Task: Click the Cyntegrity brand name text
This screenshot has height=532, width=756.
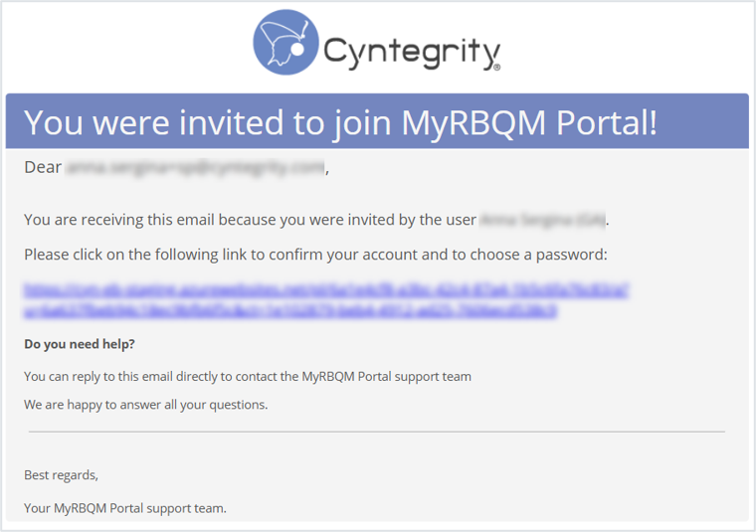Action: tap(412, 52)
